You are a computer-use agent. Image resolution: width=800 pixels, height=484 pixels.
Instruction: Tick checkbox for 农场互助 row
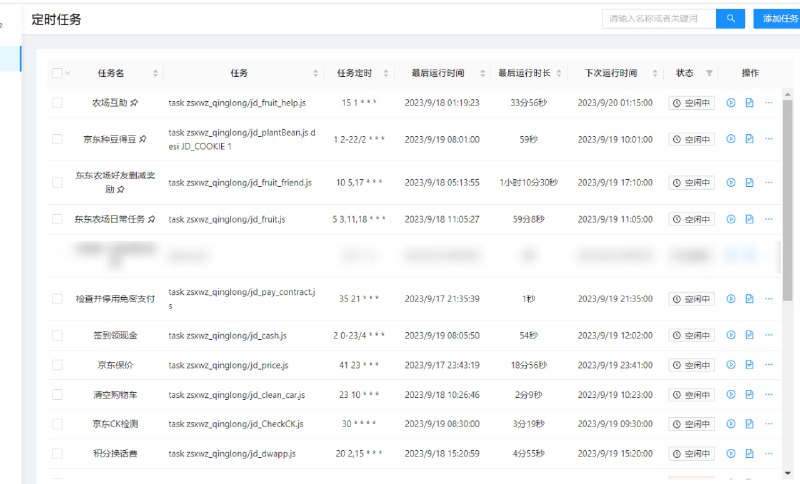point(57,102)
